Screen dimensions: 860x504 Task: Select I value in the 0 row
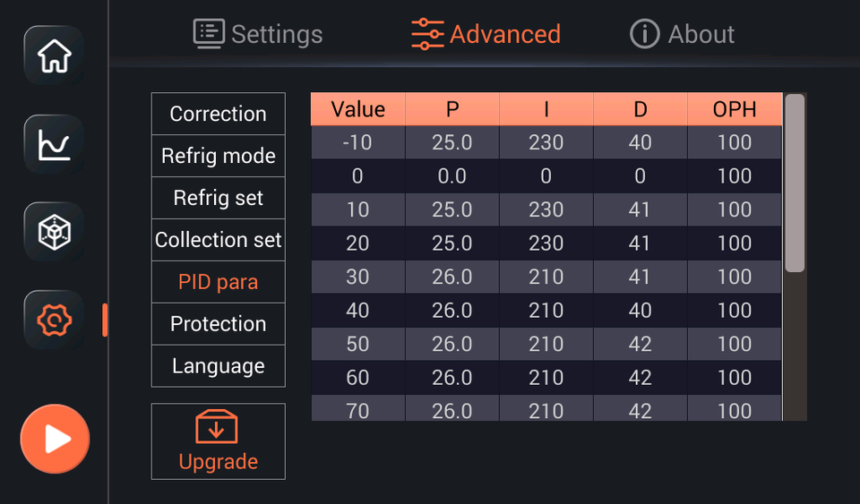(x=546, y=176)
